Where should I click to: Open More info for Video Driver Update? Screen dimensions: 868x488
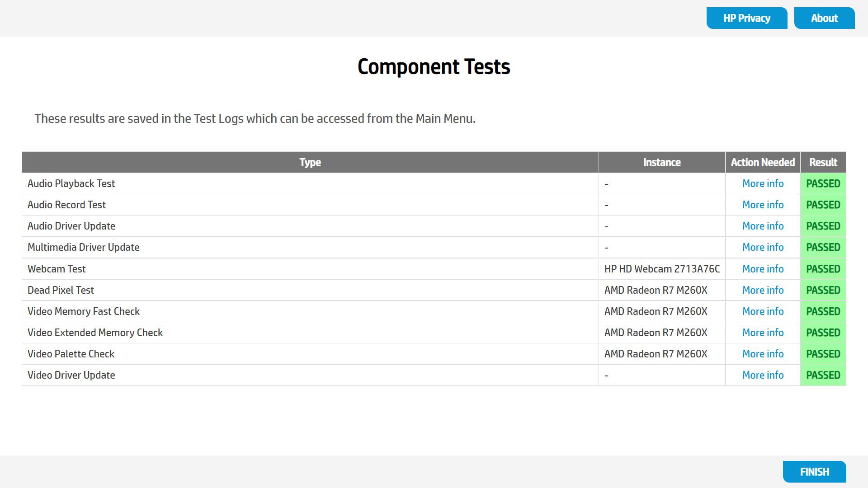click(x=763, y=375)
